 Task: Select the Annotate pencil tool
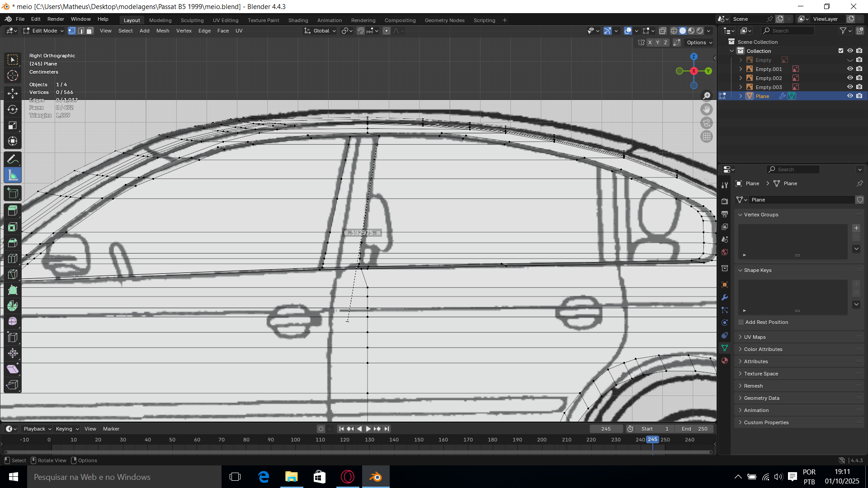pyautogui.click(x=13, y=159)
